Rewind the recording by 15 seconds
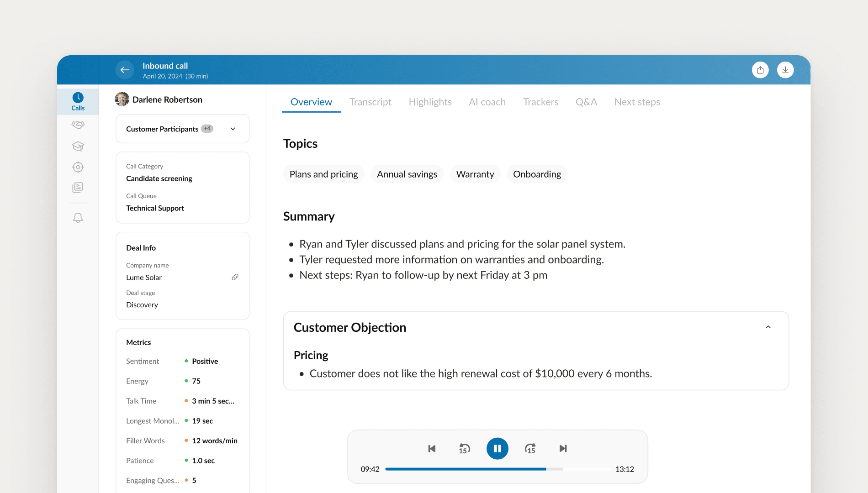The image size is (868, 493). pyautogui.click(x=464, y=448)
